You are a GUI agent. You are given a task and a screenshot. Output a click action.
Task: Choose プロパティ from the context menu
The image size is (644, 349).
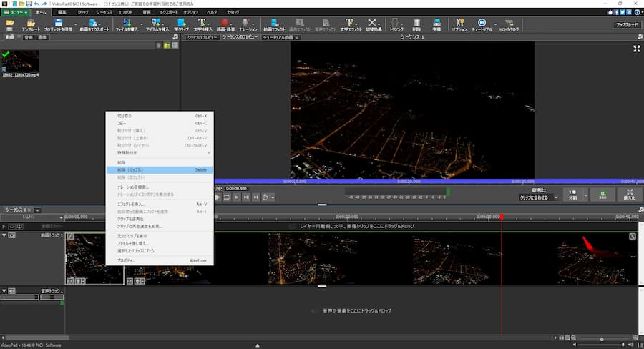[x=127, y=261]
